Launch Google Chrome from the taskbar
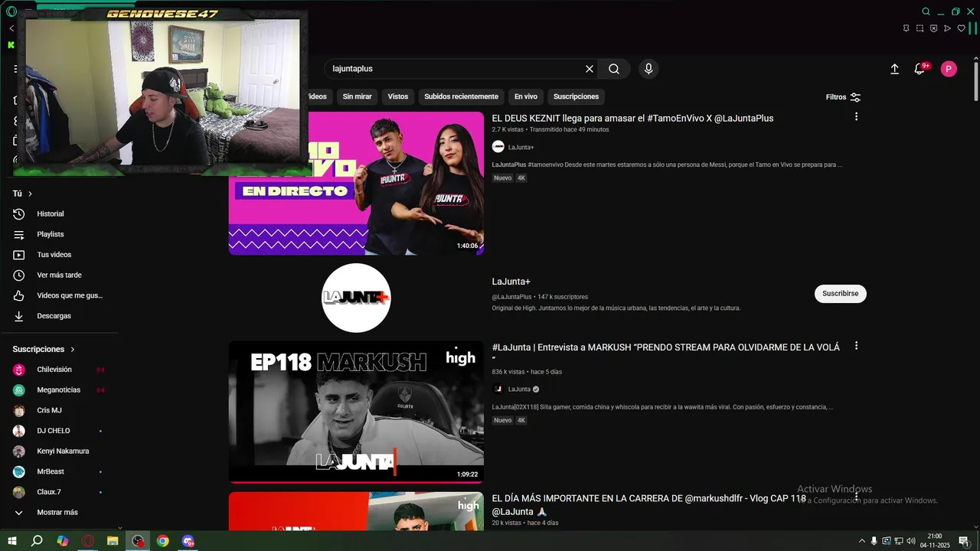 click(163, 541)
